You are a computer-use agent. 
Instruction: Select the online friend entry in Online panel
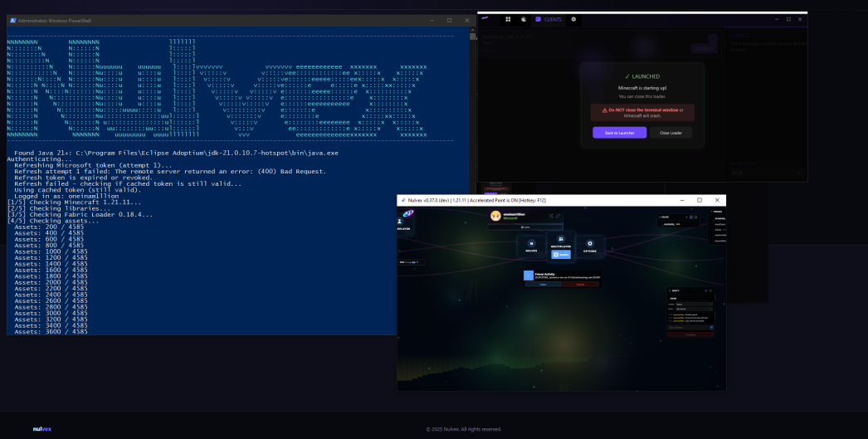[x=678, y=224]
